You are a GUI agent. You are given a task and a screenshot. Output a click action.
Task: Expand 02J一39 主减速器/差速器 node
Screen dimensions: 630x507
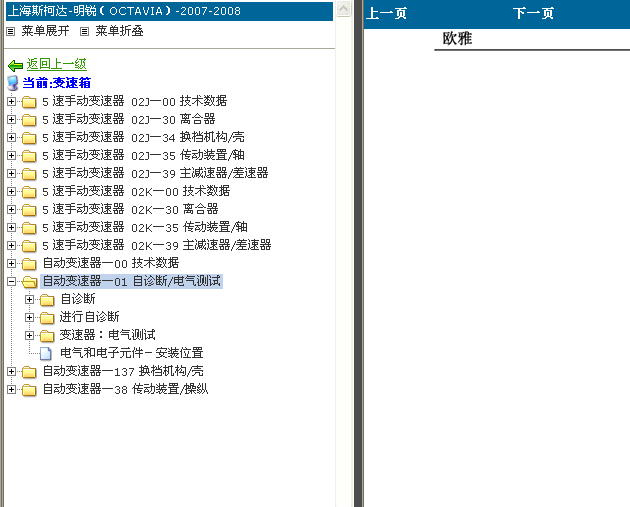(x=12, y=173)
